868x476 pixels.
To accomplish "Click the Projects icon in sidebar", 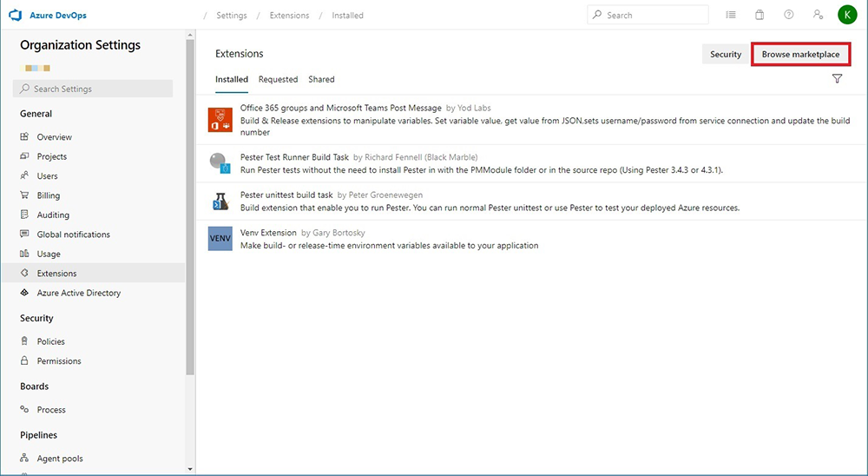I will point(24,156).
